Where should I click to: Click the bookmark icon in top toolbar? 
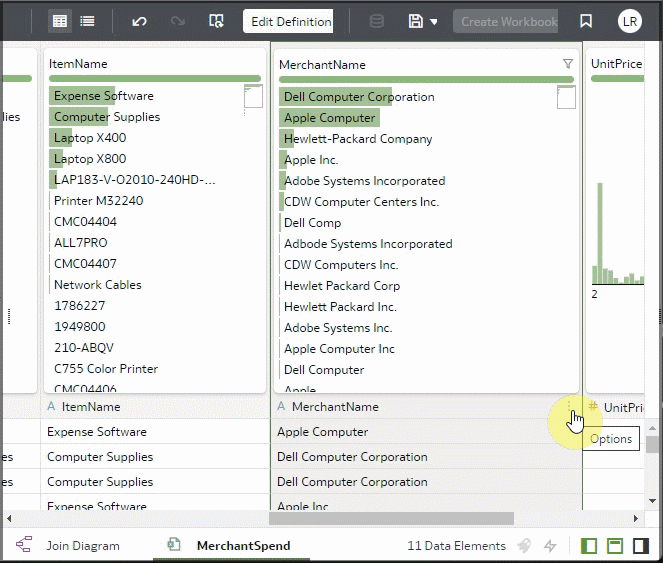(586, 21)
